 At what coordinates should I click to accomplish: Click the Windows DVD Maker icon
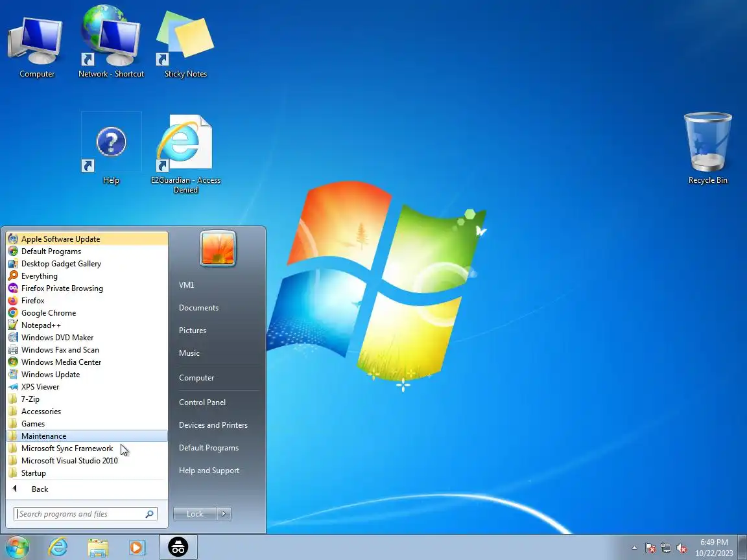pos(13,338)
